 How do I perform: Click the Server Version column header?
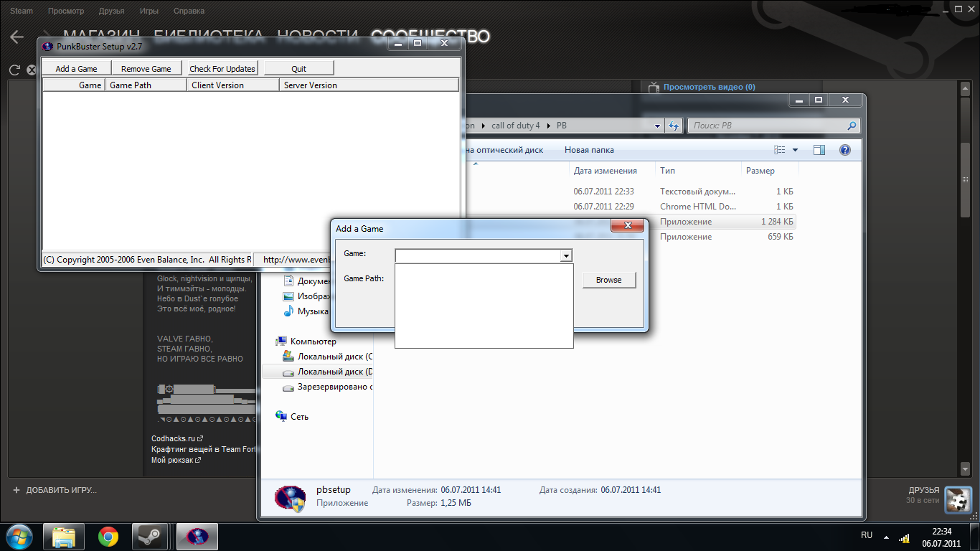click(x=369, y=85)
